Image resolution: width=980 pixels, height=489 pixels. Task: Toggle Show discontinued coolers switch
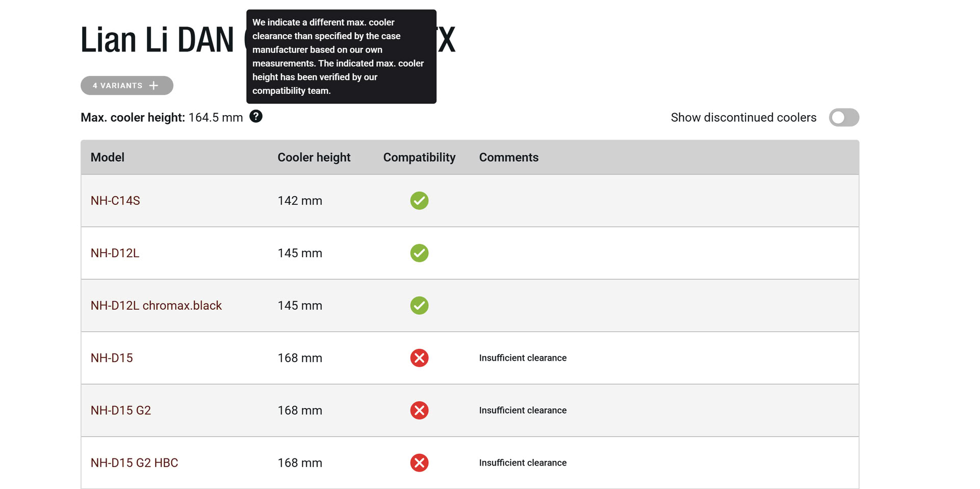tap(844, 118)
